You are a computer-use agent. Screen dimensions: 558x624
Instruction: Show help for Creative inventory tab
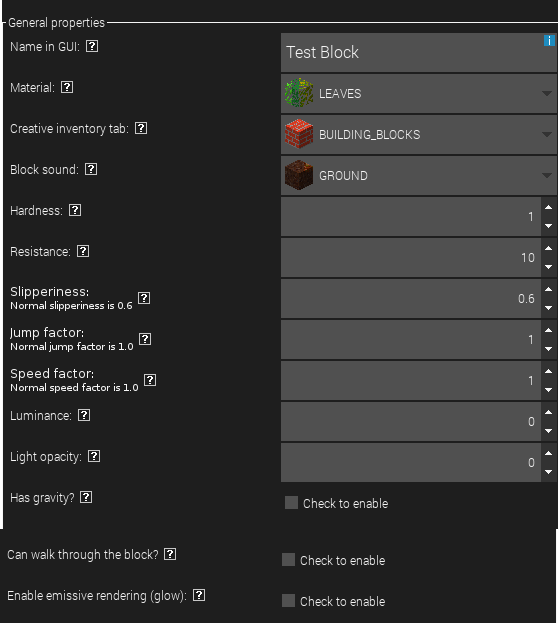click(141, 128)
